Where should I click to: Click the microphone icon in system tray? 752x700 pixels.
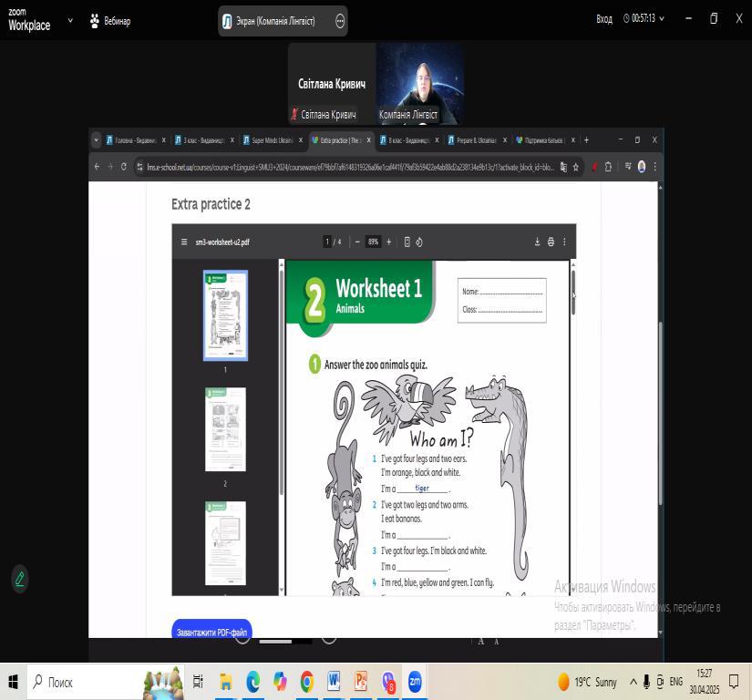646,681
